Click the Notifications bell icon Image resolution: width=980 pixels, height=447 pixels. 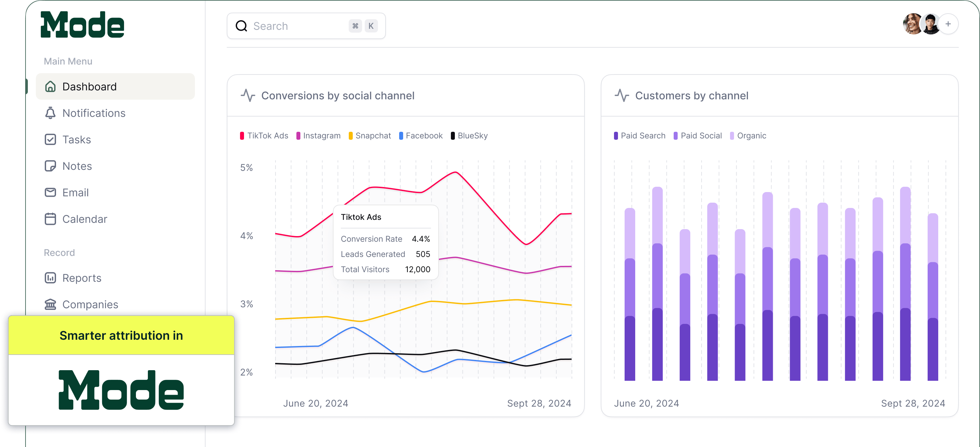(50, 113)
